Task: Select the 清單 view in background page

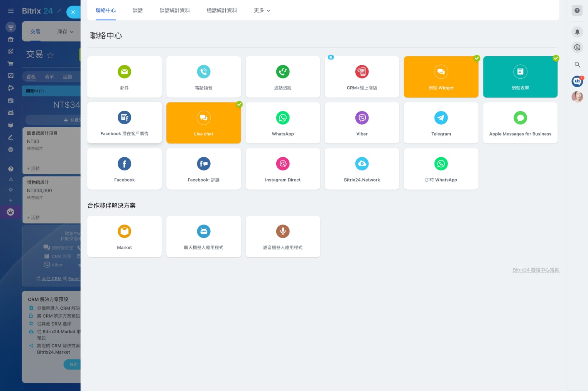Action: click(49, 77)
